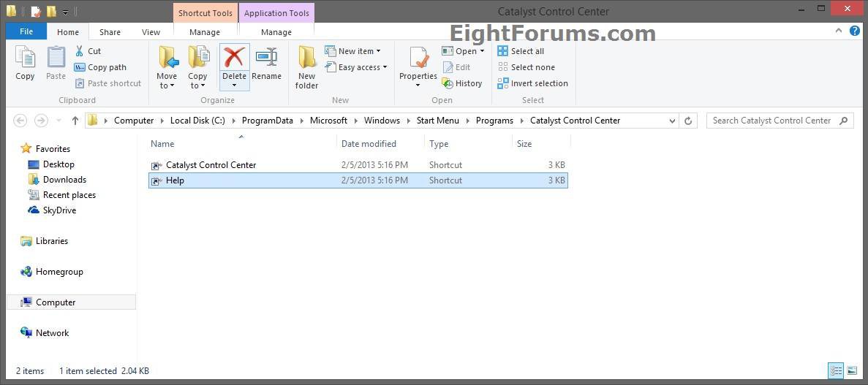Click Invert selection in the ribbon

pyautogui.click(x=533, y=83)
